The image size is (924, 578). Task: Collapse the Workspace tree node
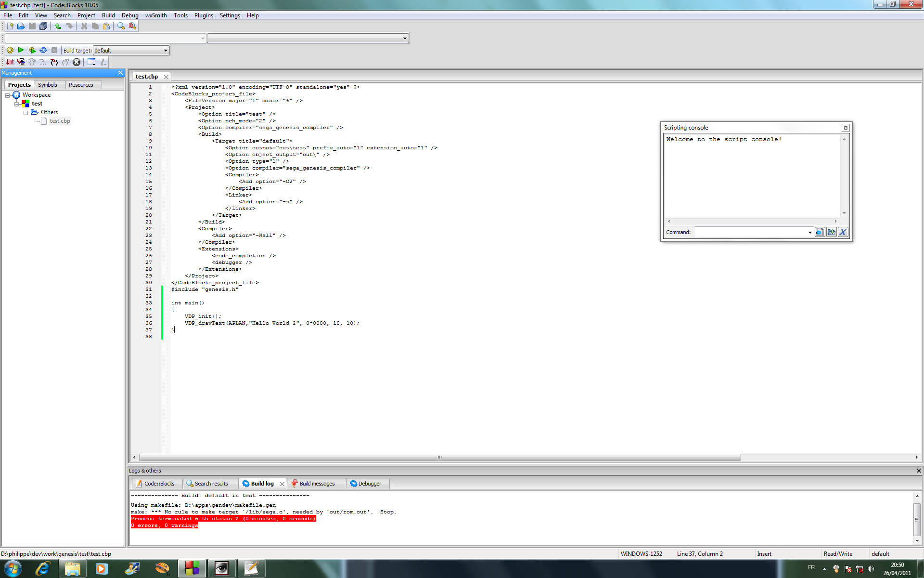tap(8, 95)
